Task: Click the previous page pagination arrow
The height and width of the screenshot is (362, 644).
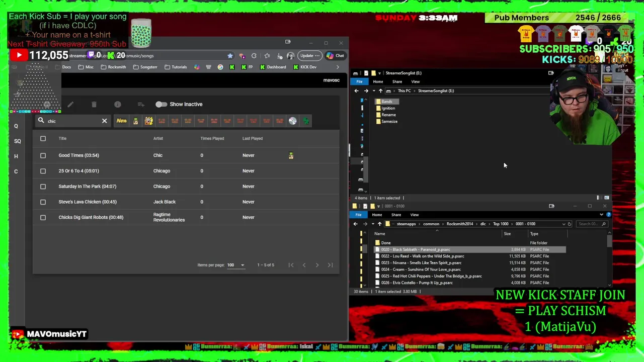Action: (x=304, y=265)
